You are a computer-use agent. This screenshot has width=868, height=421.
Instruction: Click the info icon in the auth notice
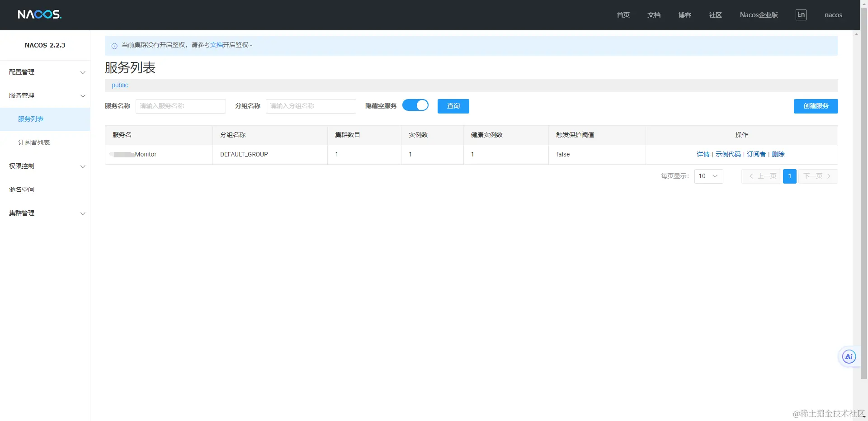(x=114, y=46)
